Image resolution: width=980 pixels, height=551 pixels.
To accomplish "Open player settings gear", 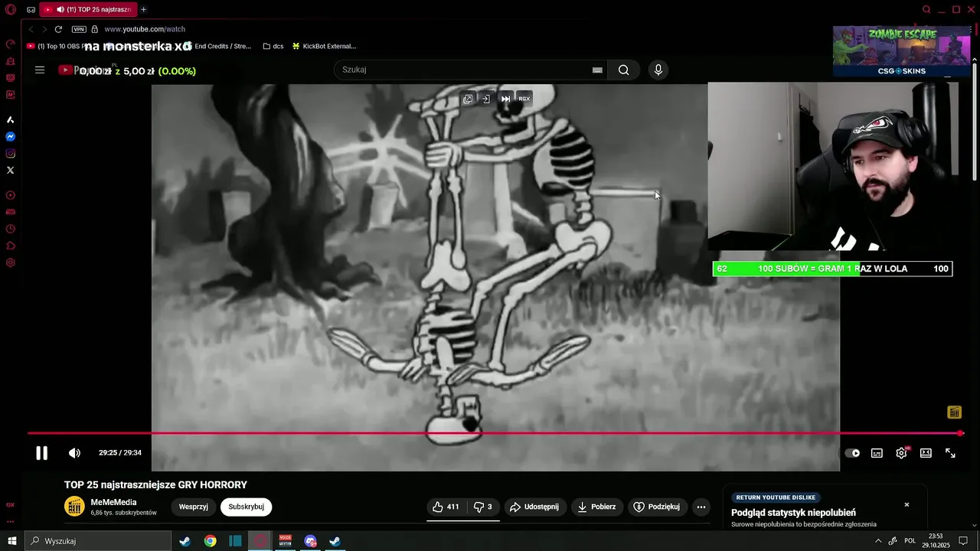I will point(902,453).
